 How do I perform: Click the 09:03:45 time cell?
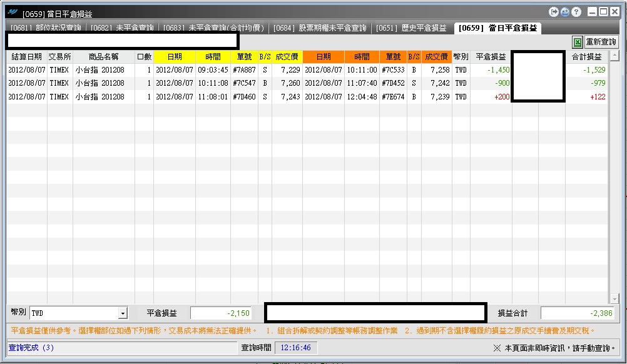pyautogui.click(x=213, y=70)
